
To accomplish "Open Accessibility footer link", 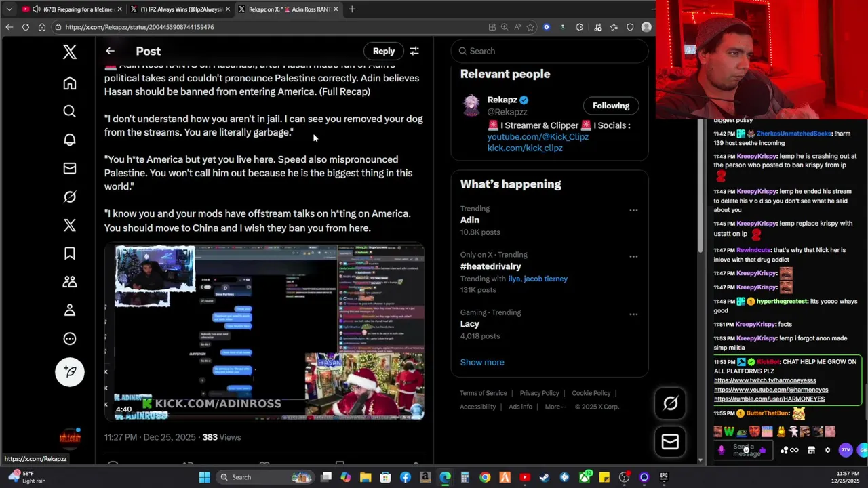I will pyautogui.click(x=478, y=407).
